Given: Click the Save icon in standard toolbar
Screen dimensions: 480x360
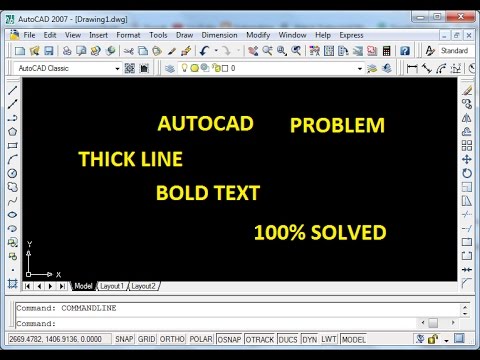Looking at the screenshot, I should pyautogui.click(x=49, y=51).
